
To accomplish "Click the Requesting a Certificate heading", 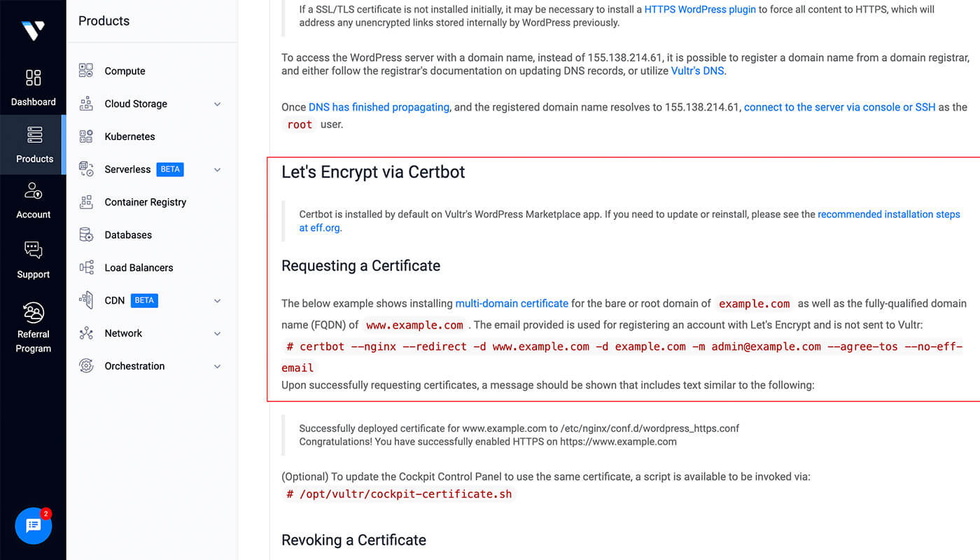I will point(360,266).
